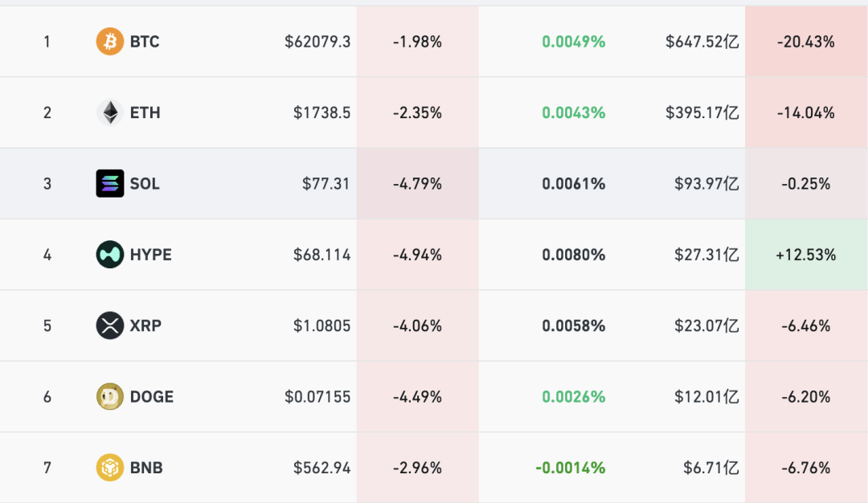Click the Solana logo icon
Image resolution: width=868 pixels, height=503 pixels.
[109, 184]
